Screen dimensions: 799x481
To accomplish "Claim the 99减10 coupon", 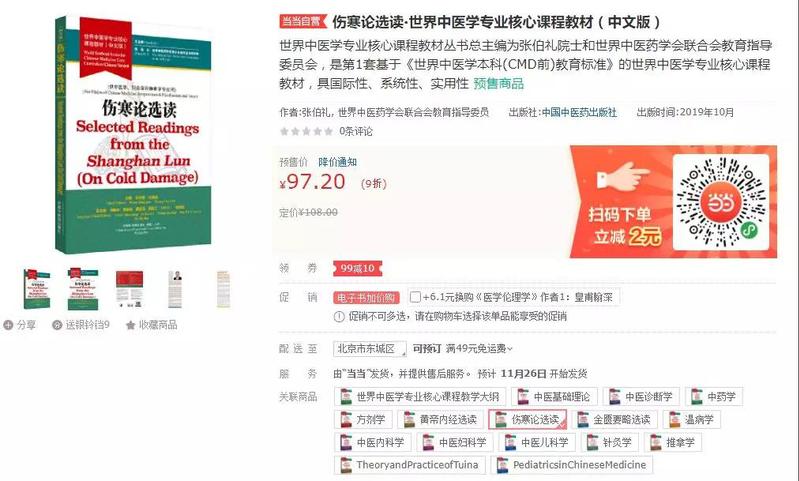I will 357,268.
